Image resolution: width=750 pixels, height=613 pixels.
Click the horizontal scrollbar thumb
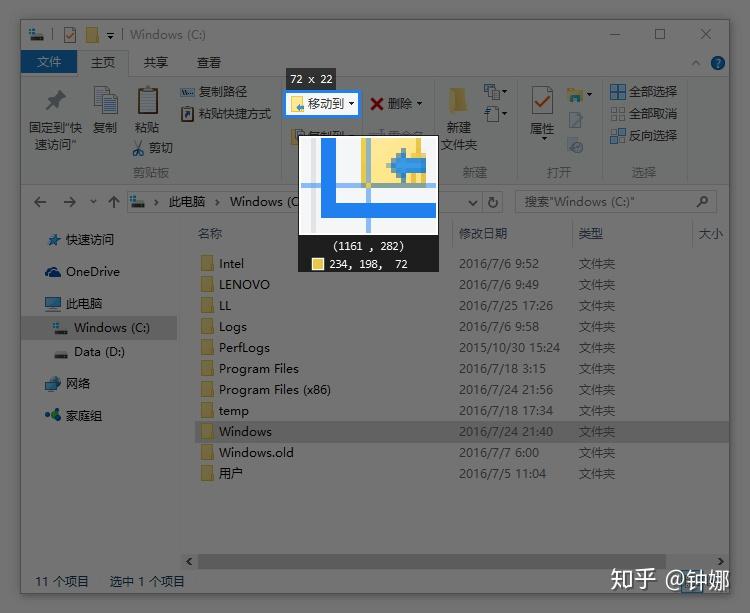431,561
